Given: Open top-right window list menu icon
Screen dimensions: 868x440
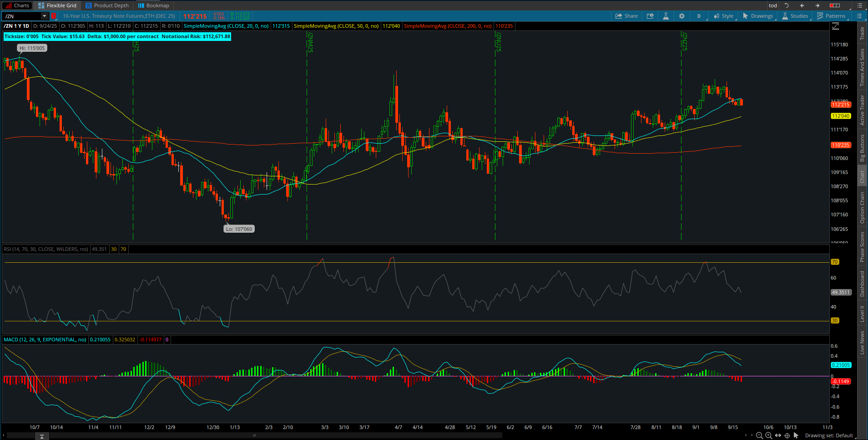Looking at the screenshot, I should pos(860,5).
